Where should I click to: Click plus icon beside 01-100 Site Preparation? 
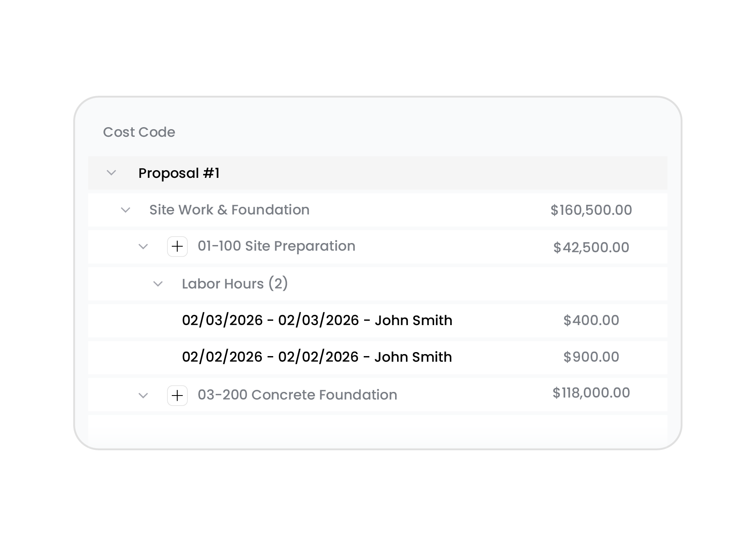click(177, 247)
